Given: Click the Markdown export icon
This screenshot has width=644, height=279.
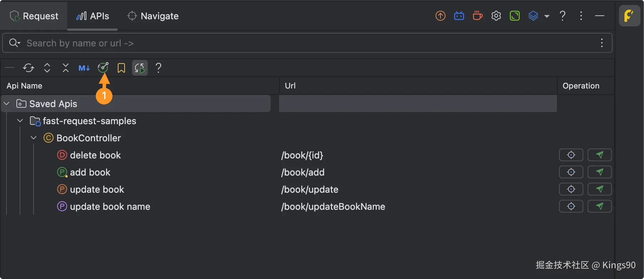Looking at the screenshot, I should click(84, 68).
